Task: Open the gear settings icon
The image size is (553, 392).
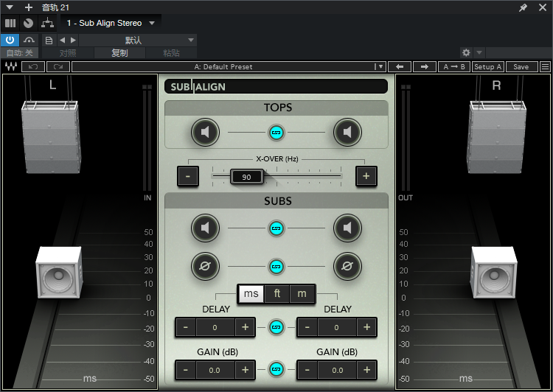Action: pos(466,52)
